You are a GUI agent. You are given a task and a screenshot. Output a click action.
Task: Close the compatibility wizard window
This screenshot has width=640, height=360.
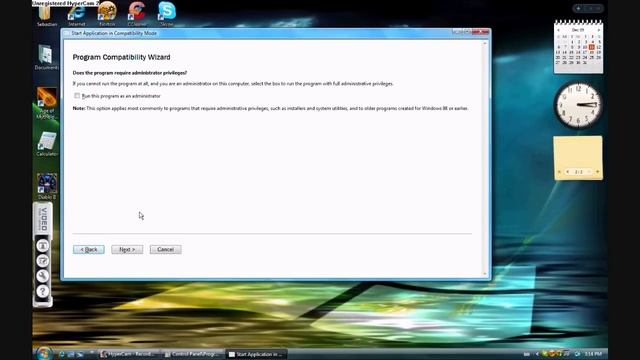click(481, 32)
